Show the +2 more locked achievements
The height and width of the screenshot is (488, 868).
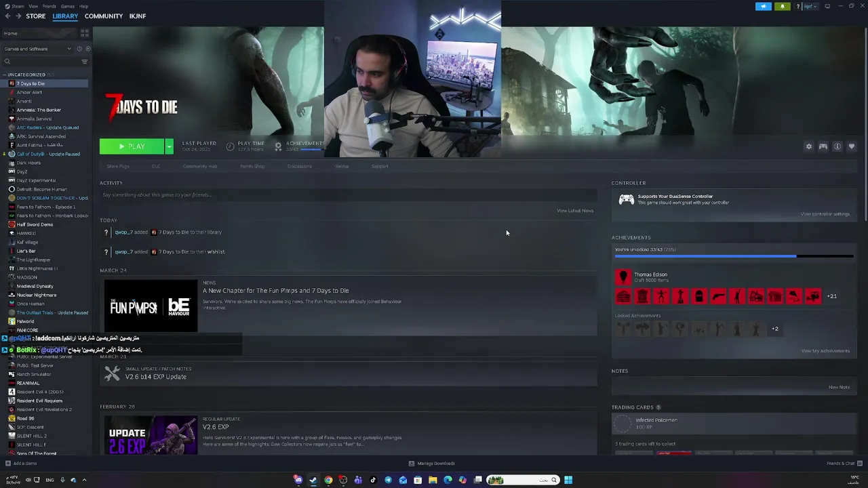coord(775,329)
